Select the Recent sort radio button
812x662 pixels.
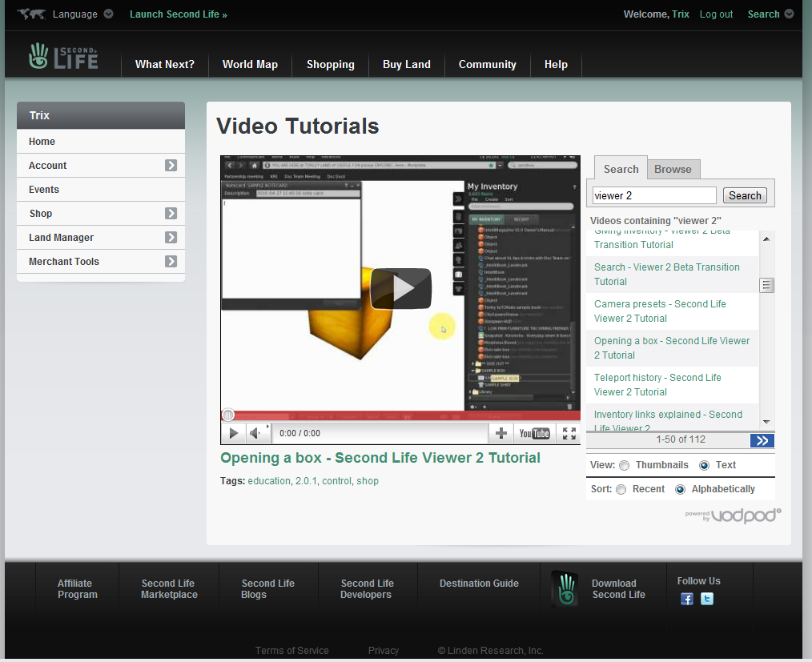[x=621, y=489]
